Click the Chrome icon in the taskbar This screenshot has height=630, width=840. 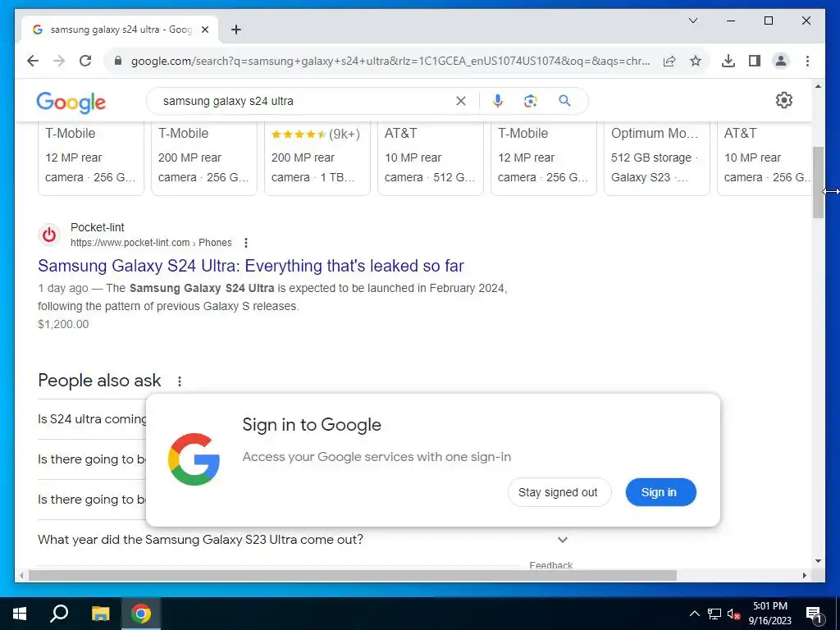[141, 614]
